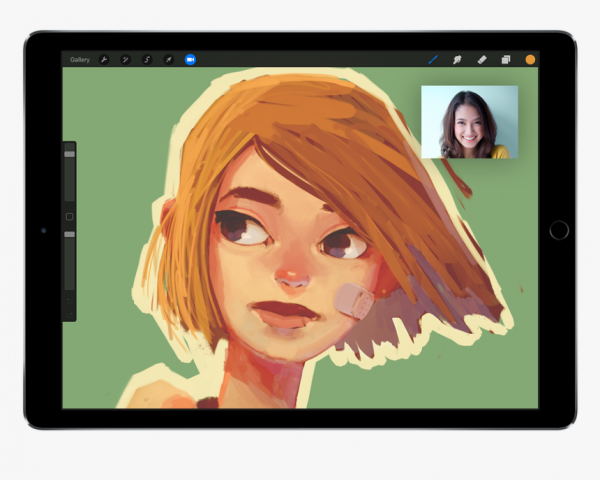Open the Adjustments magic wand menu
Viewport: 600px width, 480px height.
[126, 60]
